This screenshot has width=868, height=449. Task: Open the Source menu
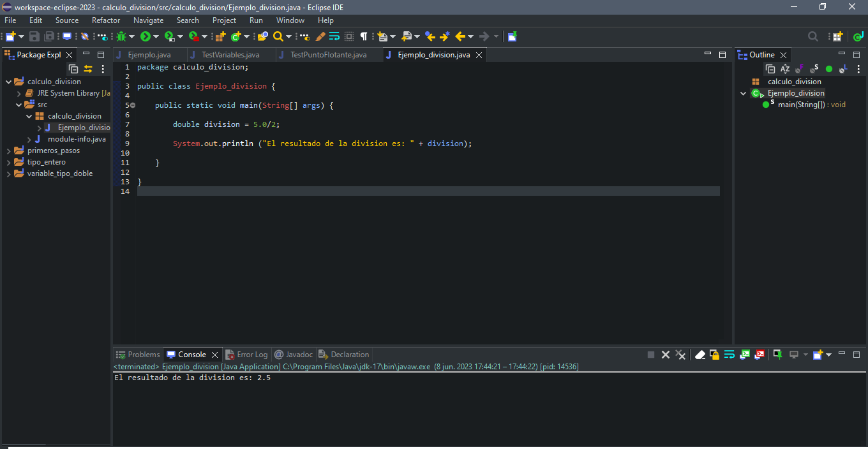[67, 20]
